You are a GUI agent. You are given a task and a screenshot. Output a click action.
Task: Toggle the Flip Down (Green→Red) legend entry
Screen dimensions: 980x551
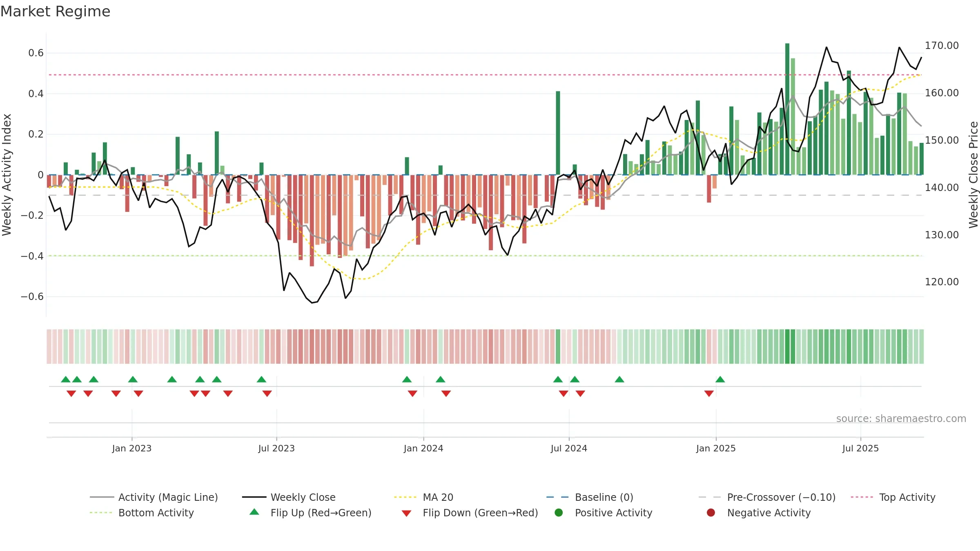(470, 513)
